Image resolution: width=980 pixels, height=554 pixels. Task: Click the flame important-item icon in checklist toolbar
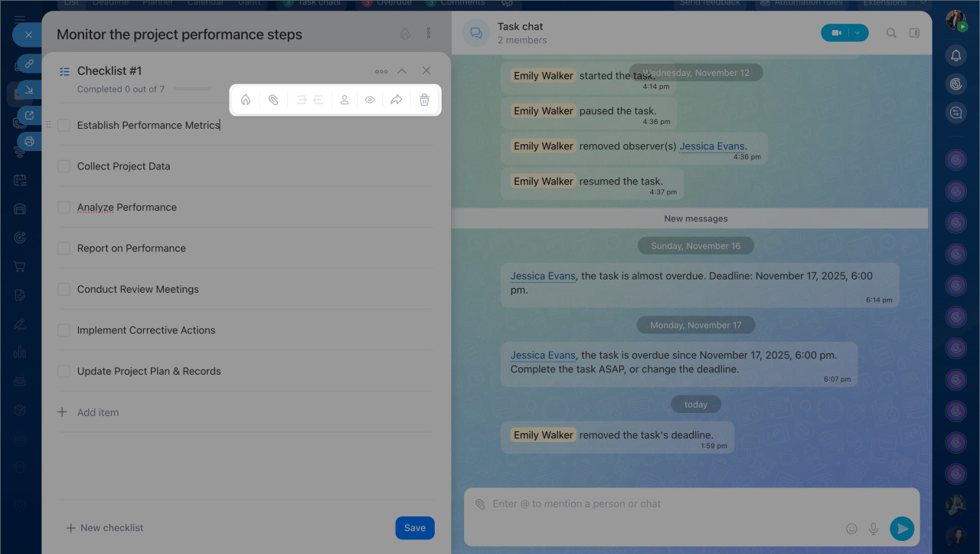[246, 100]
